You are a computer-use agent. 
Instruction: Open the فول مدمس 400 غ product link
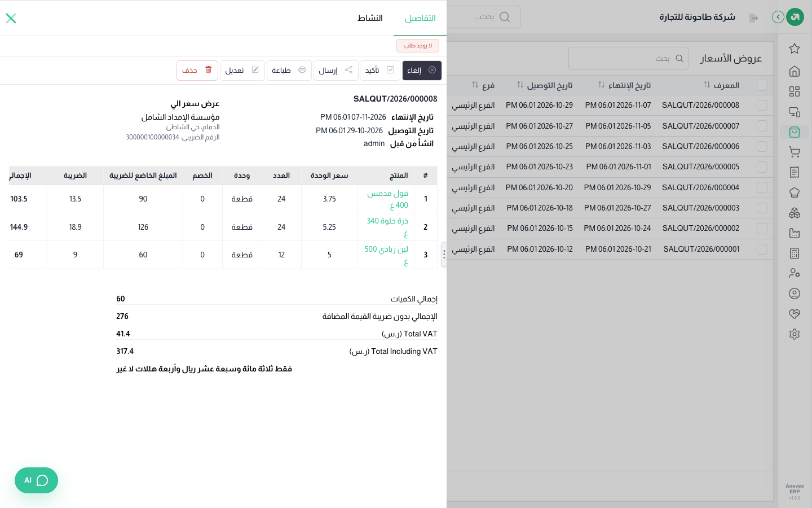[x=387, y=199]
